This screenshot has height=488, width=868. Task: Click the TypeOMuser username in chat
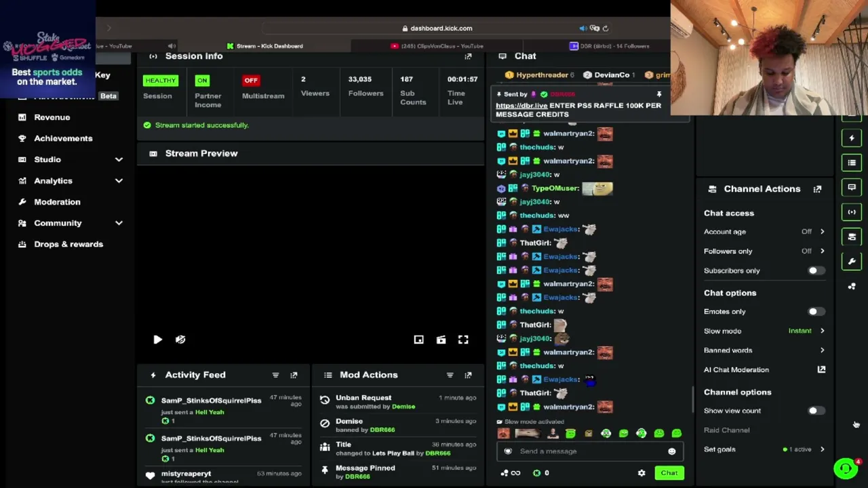[555, 188]
